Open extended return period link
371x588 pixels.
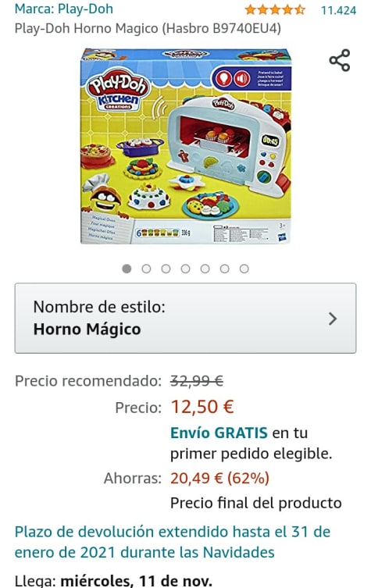point(173,542)
